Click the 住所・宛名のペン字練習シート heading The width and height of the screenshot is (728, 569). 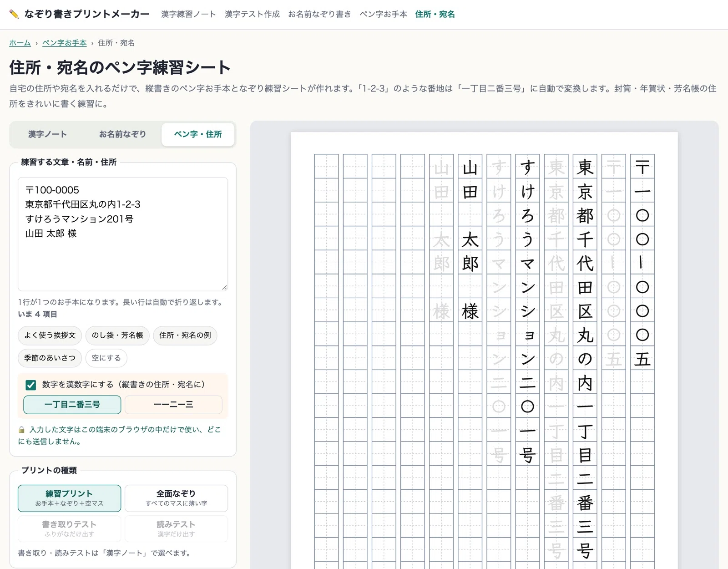(120, 67)
